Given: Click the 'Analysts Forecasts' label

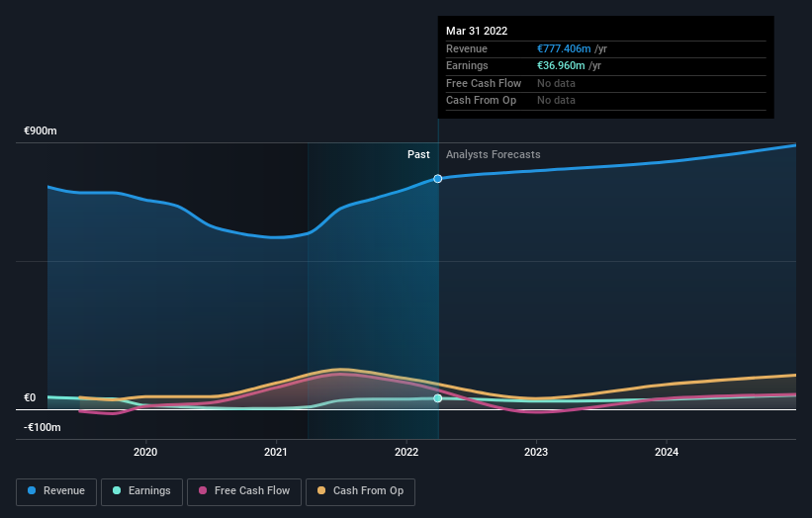Looking at the screenshot, I should click(x=493, y=155).
